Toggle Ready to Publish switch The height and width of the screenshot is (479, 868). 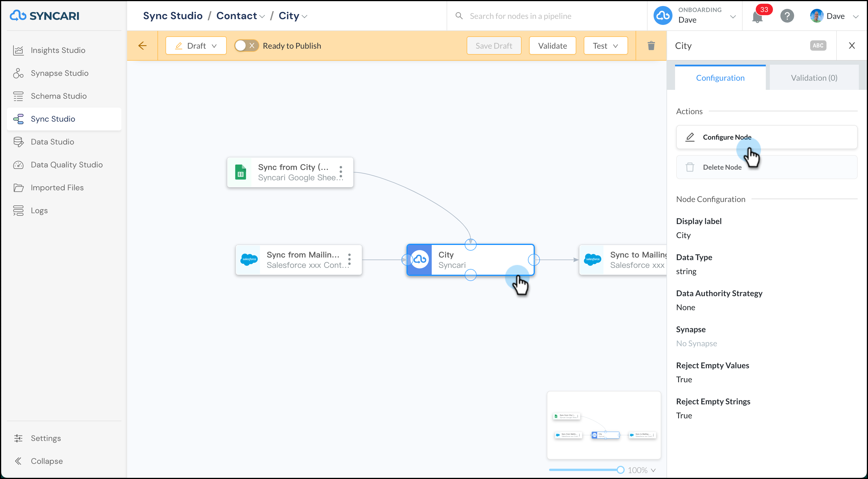point(247,45)
